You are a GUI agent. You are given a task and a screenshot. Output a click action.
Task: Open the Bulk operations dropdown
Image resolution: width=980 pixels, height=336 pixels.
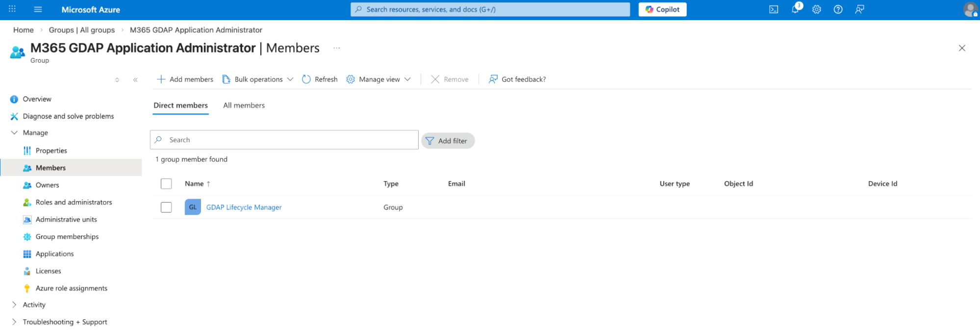click(258, 79)
